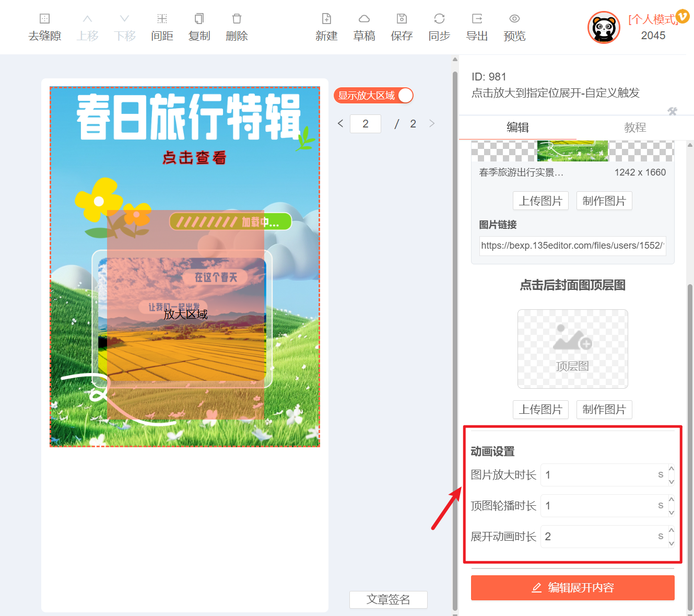694x616 pixels.
Task: Click the 删除 delete trash icon
Action: click(x=237, y=19)
